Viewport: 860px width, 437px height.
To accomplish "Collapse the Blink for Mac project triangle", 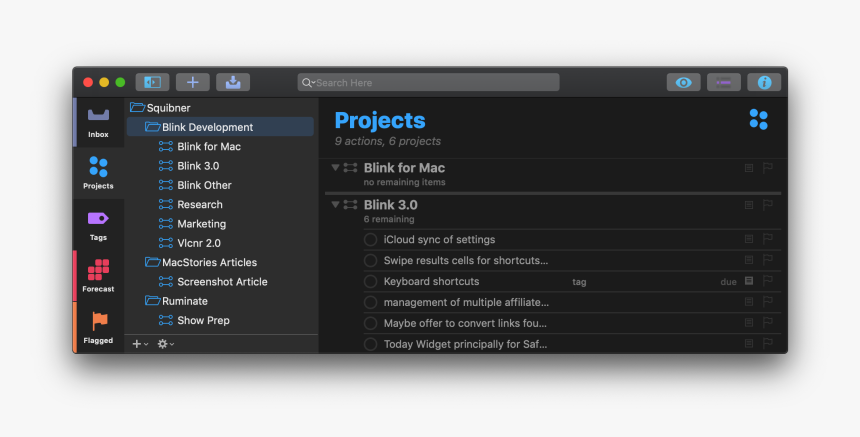I will 335,168.
